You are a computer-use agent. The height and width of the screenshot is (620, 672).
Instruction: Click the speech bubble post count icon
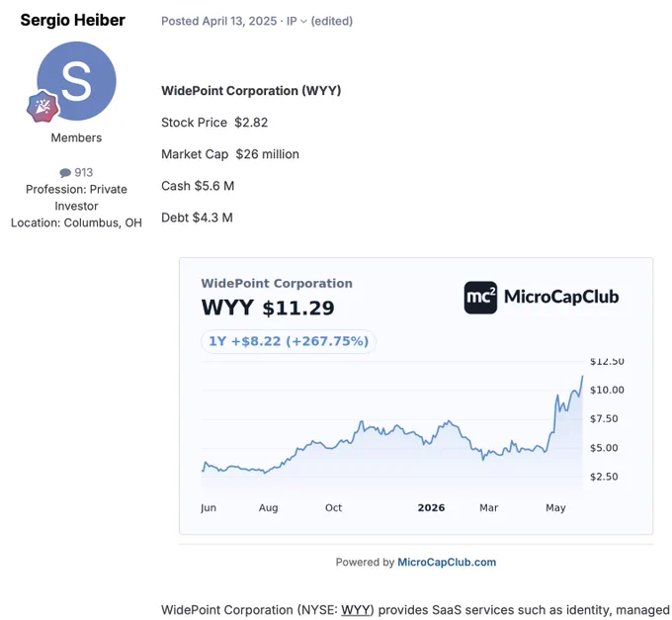coord(65,173)
